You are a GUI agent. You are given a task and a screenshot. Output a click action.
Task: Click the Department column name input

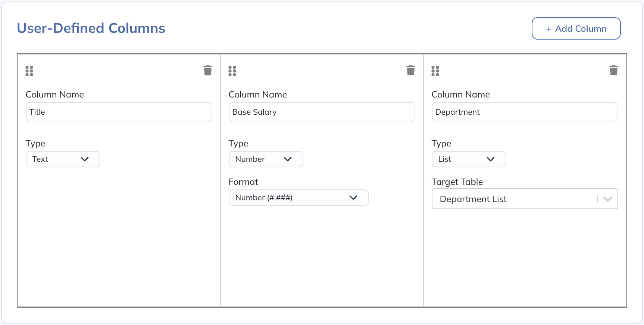click(525, 112)
